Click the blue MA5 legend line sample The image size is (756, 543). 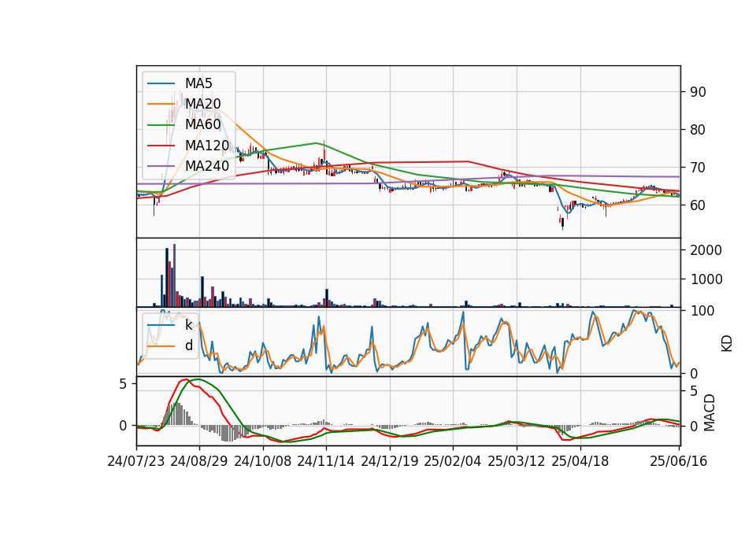coord(161,83)
